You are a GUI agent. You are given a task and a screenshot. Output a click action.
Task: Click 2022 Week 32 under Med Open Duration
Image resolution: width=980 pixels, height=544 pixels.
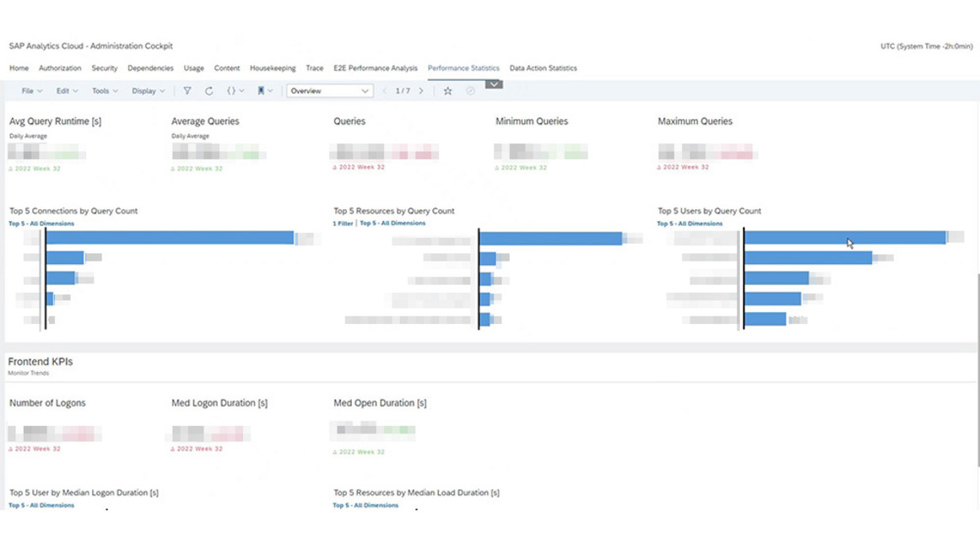[x=359, y=451]
